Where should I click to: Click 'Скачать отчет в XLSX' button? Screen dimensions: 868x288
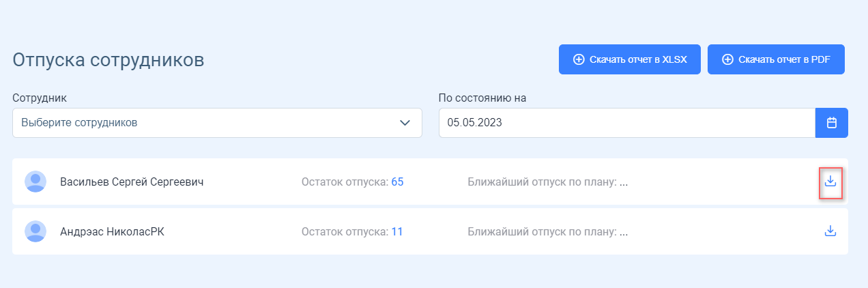coord(630,59)
